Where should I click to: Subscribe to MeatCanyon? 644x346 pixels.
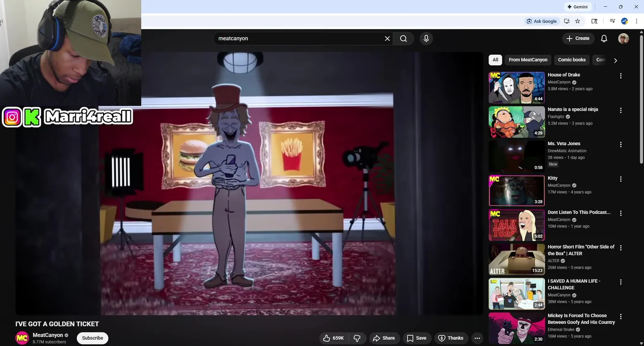(92, 338)
